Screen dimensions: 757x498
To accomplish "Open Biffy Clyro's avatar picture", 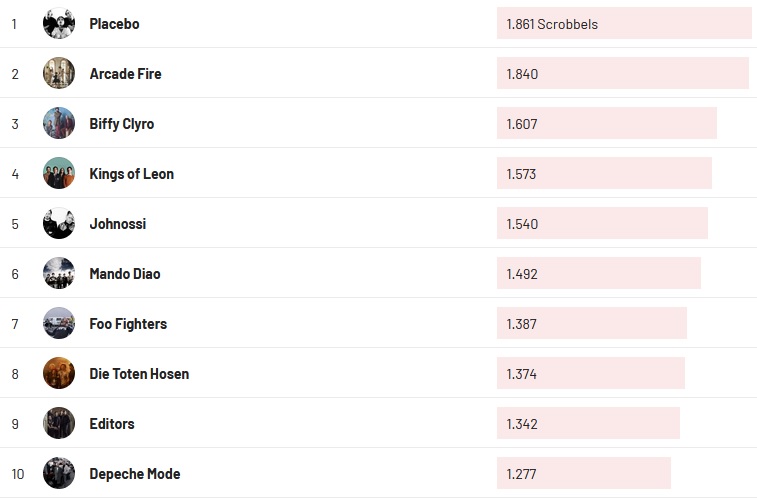I will click(x=59, y=123).
